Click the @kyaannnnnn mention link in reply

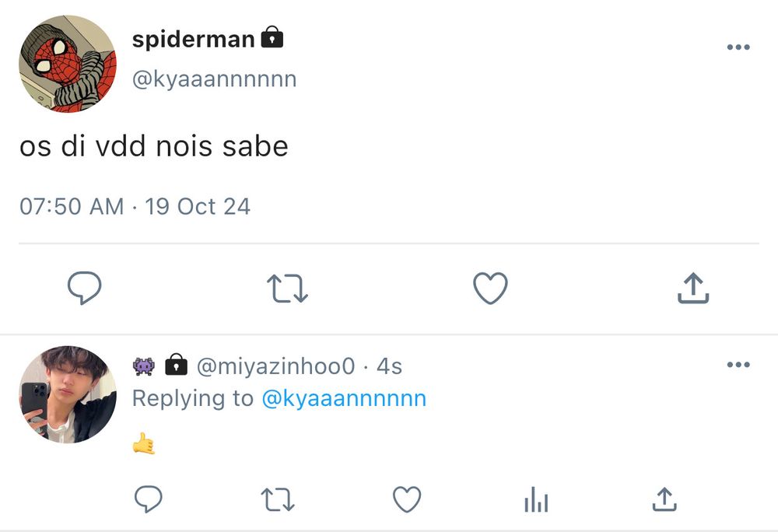[344, 398]
